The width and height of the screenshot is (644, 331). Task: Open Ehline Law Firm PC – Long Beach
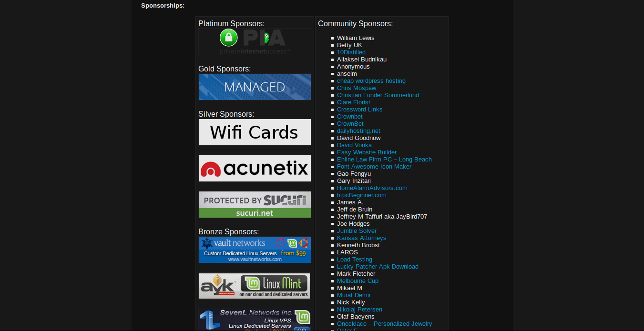(384, 160)
